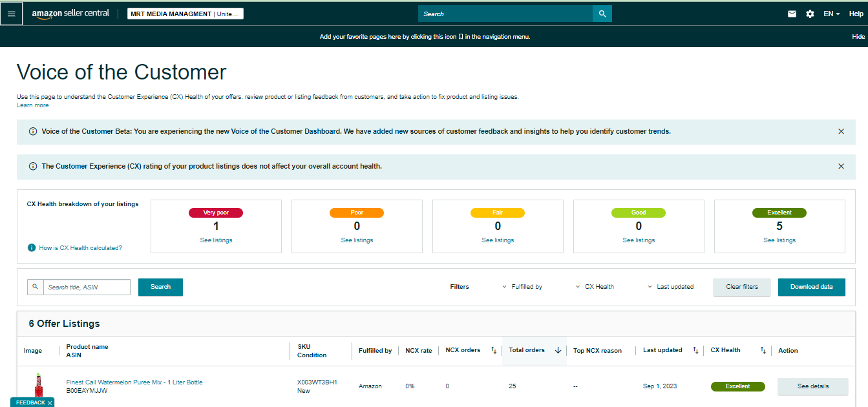
Task: Click magnifier icon beside title search field
Action: (x=36, y=287)
